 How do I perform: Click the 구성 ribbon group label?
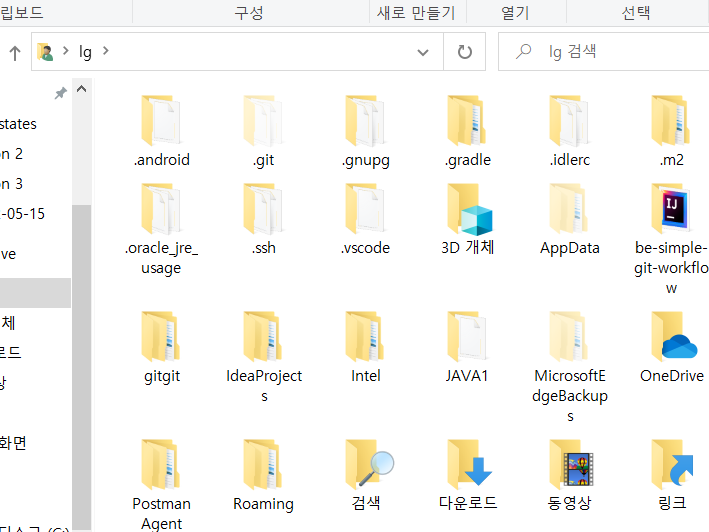coord(249,13)
